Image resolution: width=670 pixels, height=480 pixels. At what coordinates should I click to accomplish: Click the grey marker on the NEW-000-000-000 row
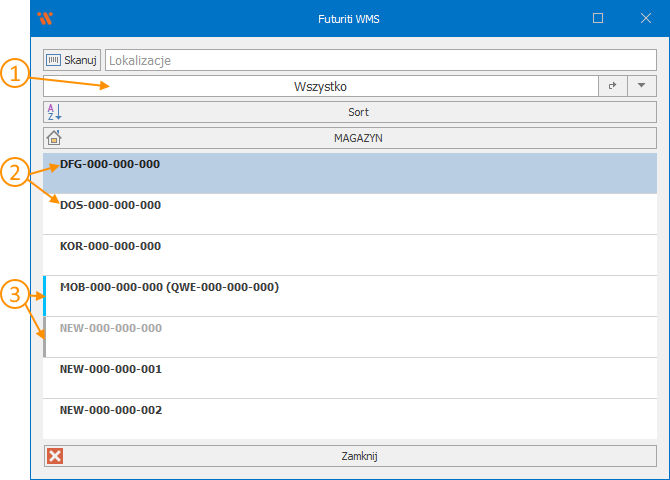[x=45, y=337]
